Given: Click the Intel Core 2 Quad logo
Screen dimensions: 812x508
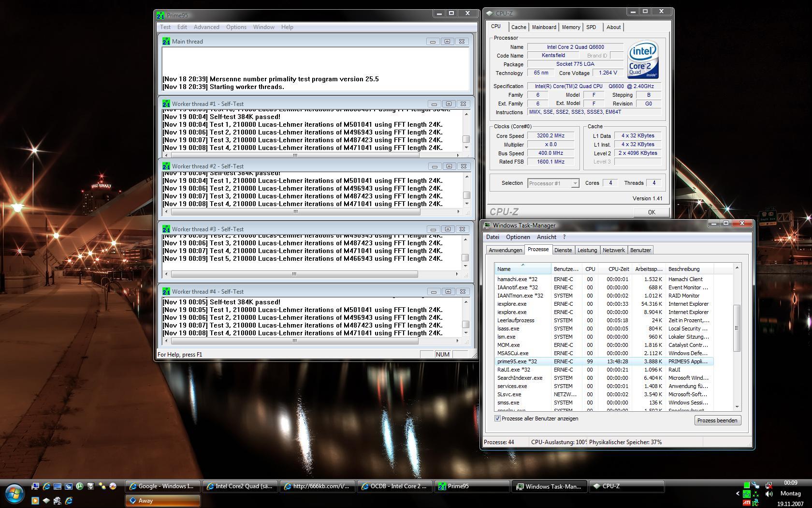Looking at the screenshot, I should coord(643,60).
